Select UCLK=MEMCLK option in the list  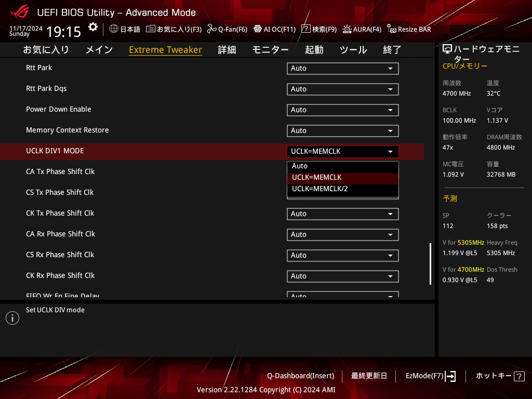343,178
